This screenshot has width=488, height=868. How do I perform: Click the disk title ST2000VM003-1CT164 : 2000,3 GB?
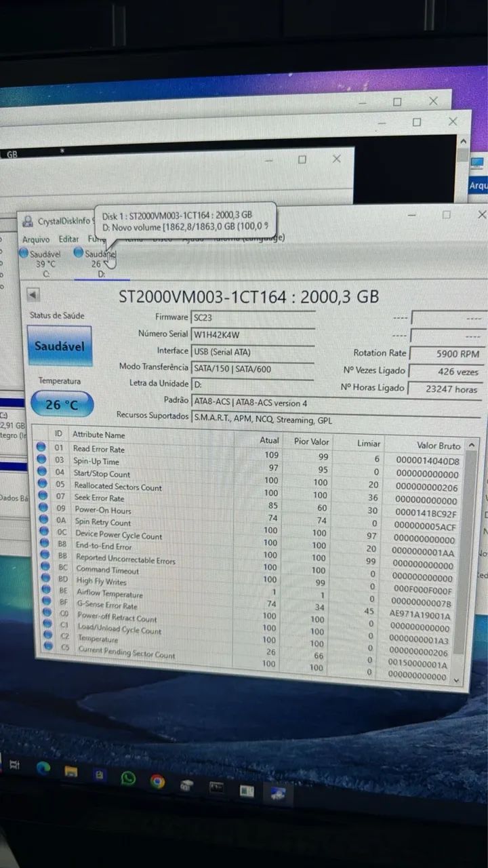coord(249,296)
